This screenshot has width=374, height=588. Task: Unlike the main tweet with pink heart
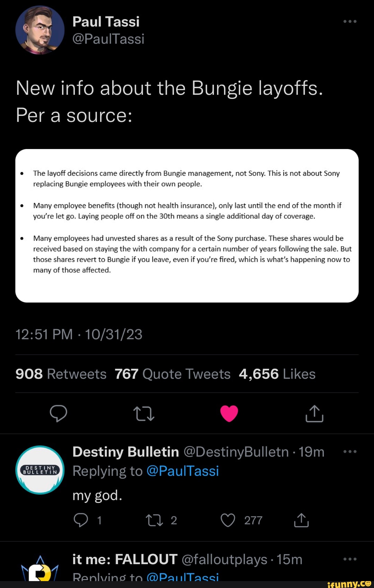point(229,413)
